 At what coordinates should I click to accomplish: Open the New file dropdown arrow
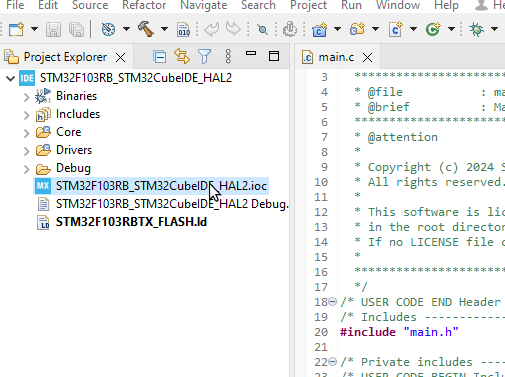click(x=34, y=29)
